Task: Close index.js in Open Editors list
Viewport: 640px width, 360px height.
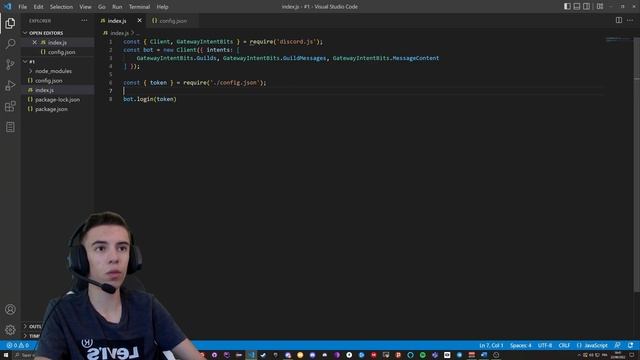Action: (35, 42)
